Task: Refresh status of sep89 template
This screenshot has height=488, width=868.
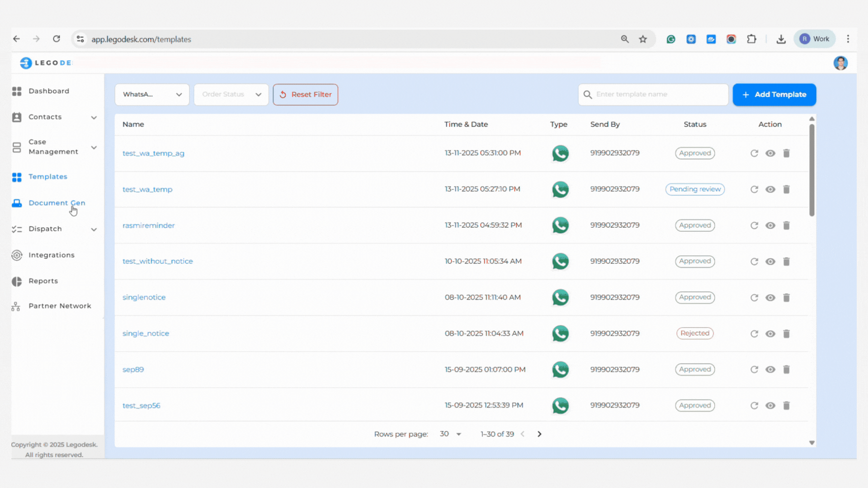Action: coord(754,370)
